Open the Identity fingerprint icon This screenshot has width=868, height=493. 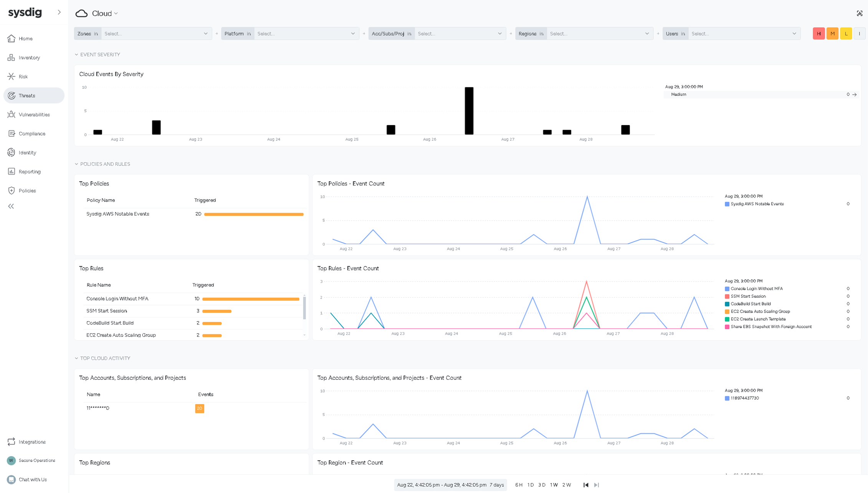pos(12,152)
